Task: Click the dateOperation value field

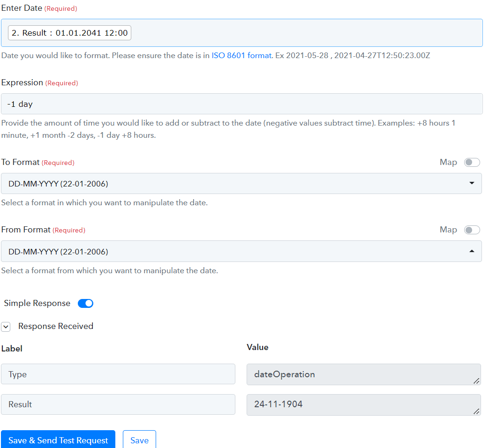Action: click(364, 374)
